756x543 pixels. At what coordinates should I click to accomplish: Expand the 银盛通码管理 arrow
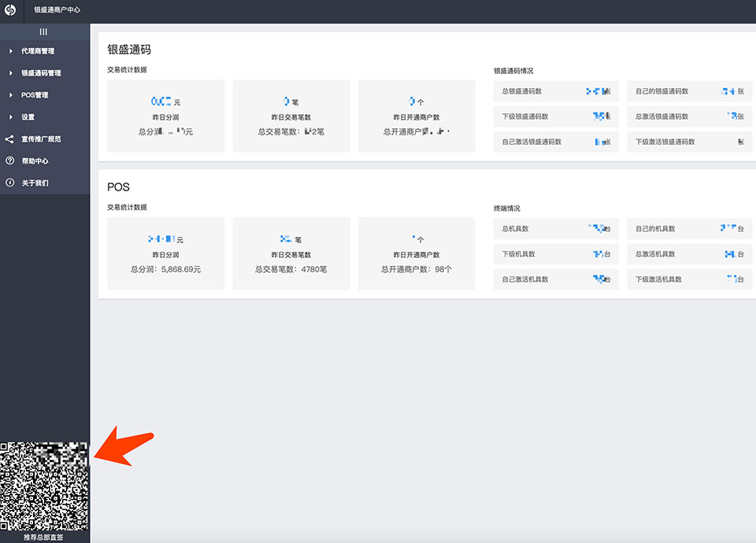pyautogui.click(x=10, y=73)
